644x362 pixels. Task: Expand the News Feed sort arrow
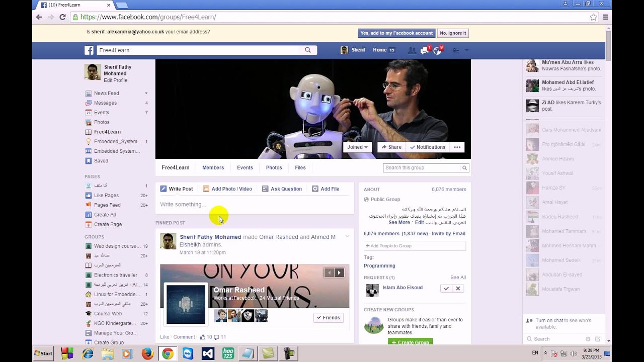[x=146, y=93]
